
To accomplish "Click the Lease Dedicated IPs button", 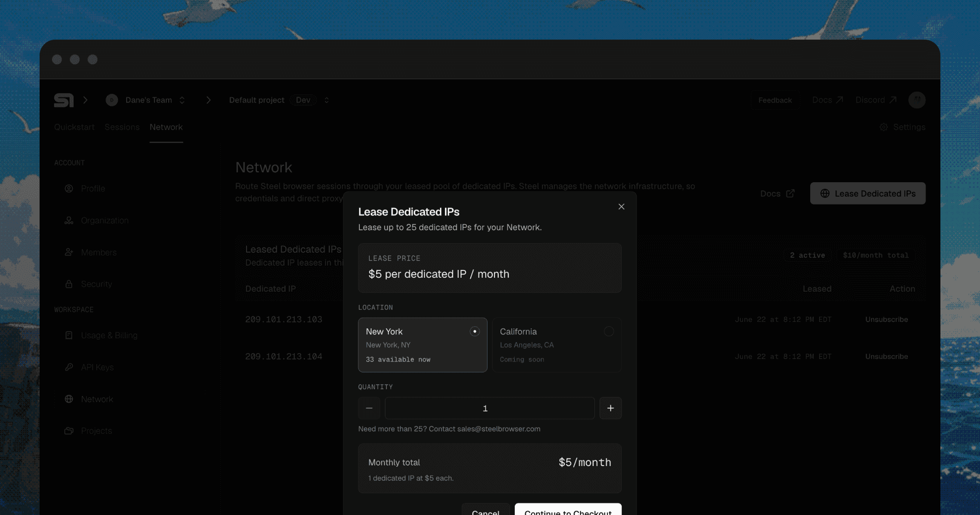I will pos(868,194).
